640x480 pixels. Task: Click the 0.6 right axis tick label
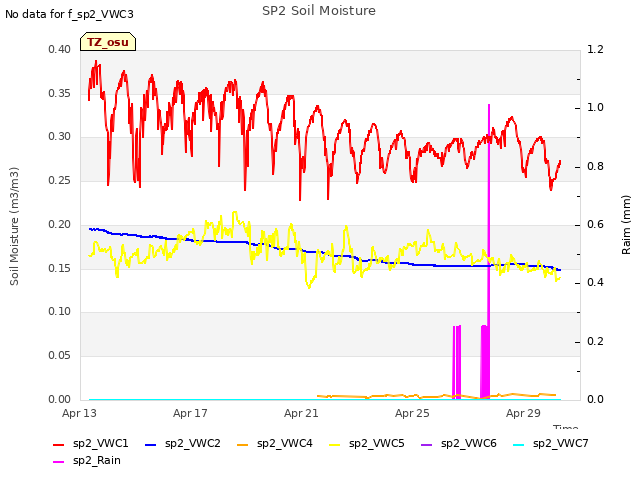pyautogui.click(x=595, y=224)
